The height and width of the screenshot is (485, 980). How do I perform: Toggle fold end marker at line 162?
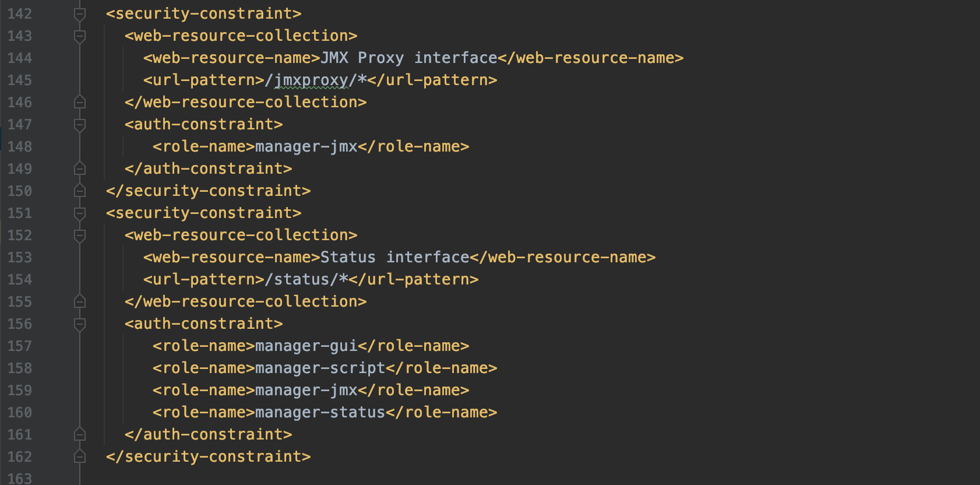tap(80, 457)
